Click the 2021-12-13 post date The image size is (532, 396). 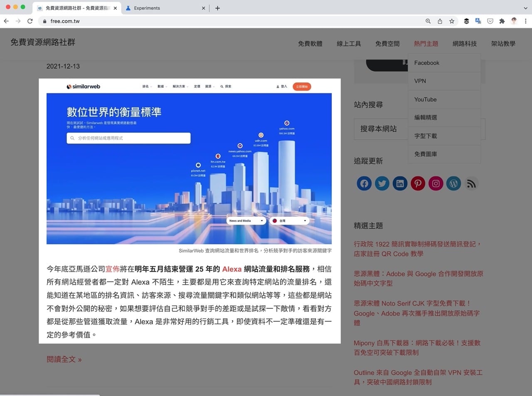coord(63,66)
